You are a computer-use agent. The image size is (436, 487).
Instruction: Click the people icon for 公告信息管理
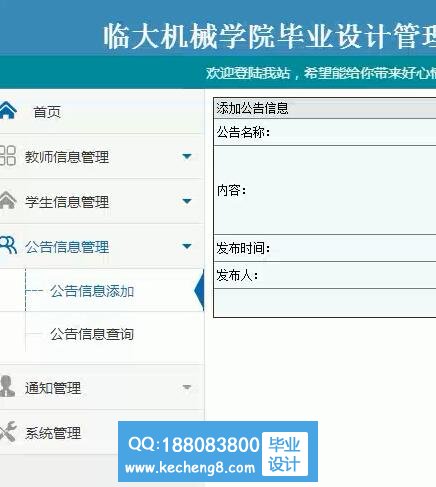point(8,245)
